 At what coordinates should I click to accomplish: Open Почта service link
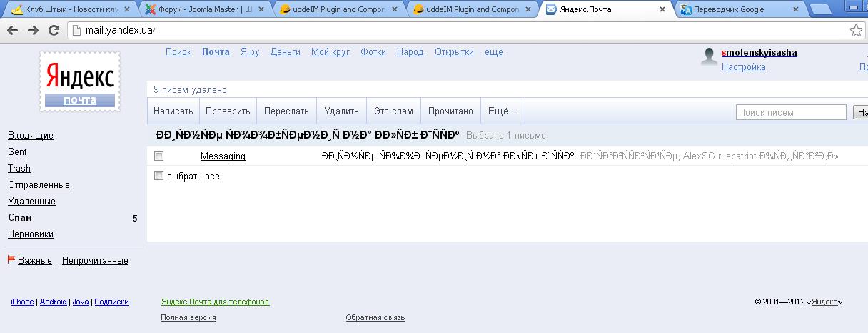(216, 52)
